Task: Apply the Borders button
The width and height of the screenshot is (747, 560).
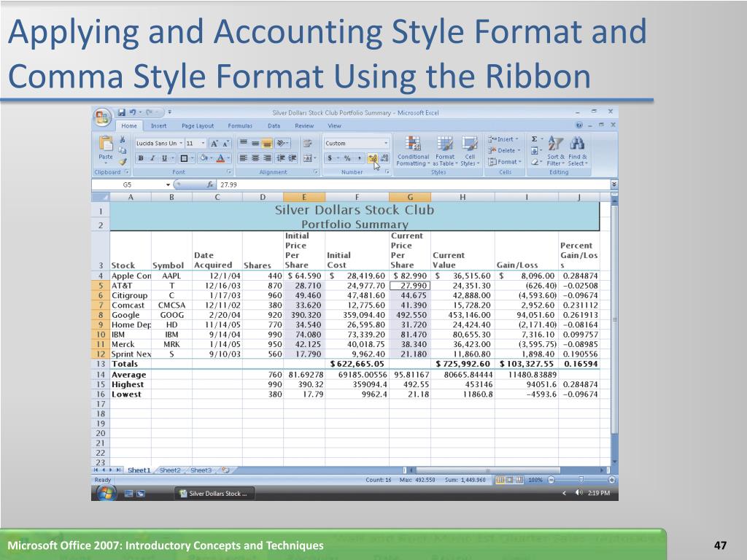Action: pyautogui.click(x=184, y=158)
